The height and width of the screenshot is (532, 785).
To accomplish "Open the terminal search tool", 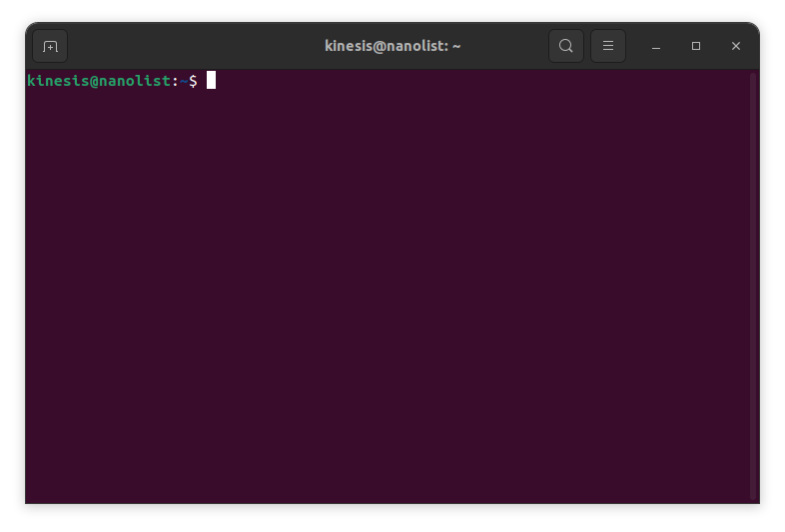I will pyautogui.click(x=565, y=46).
